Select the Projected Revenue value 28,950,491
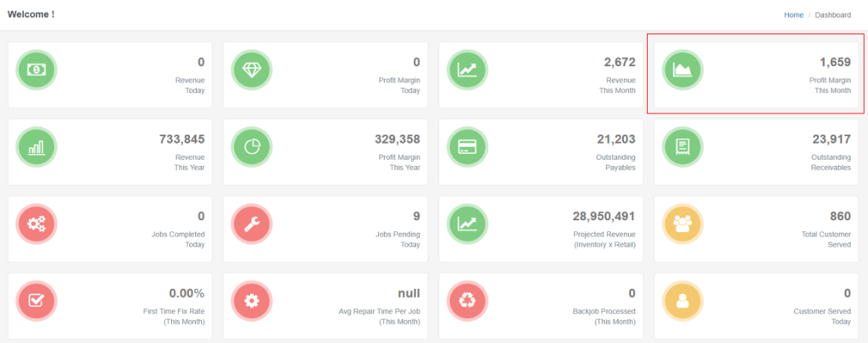868x343 pixels. coord(604,217)
